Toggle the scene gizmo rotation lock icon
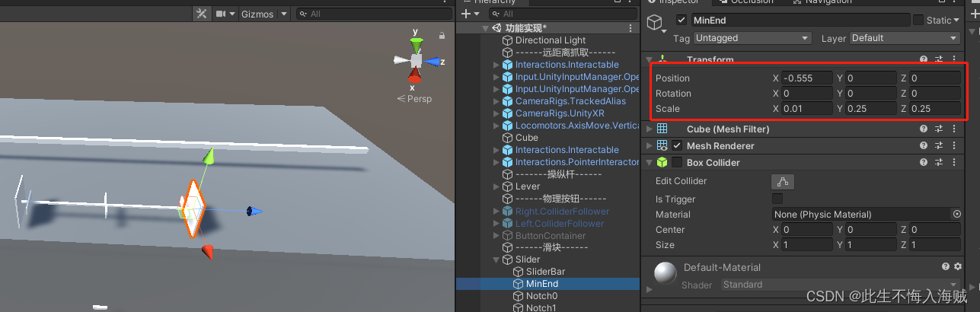 (442, 35)
